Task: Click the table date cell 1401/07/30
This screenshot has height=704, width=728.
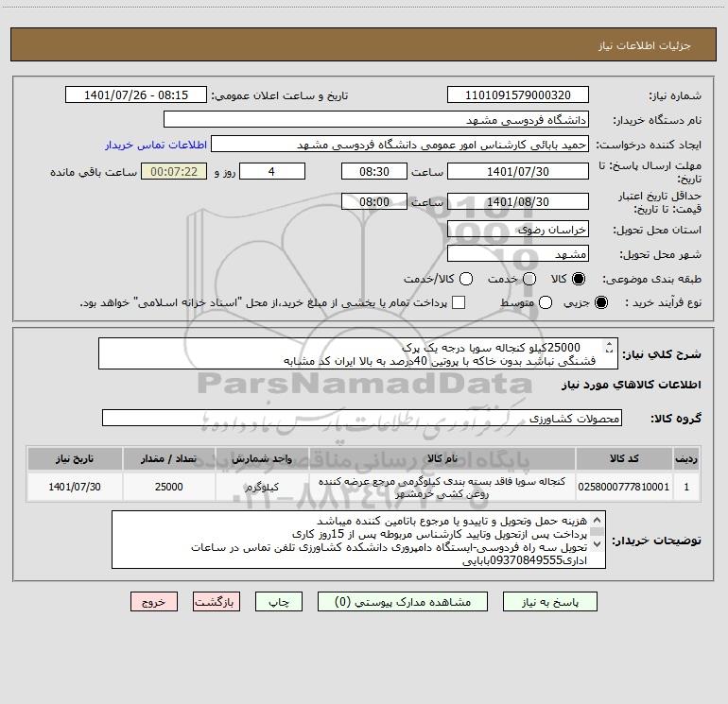Action: pos(75,487)
